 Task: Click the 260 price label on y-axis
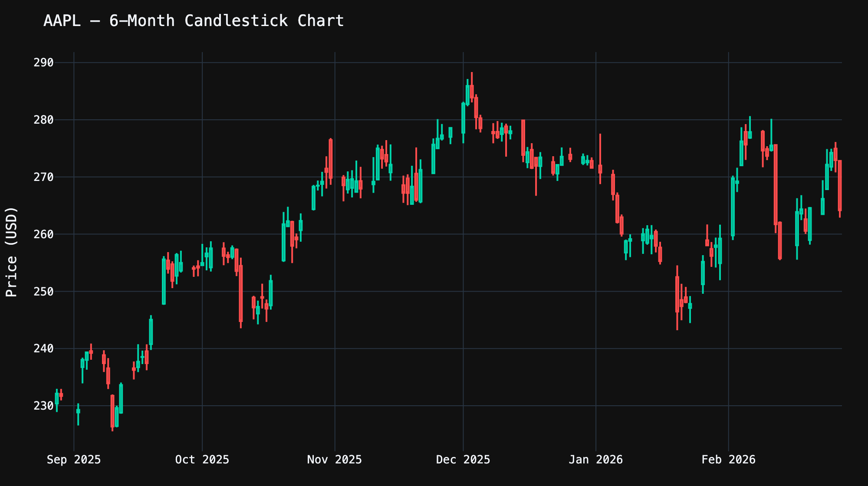tap(43, 234)
